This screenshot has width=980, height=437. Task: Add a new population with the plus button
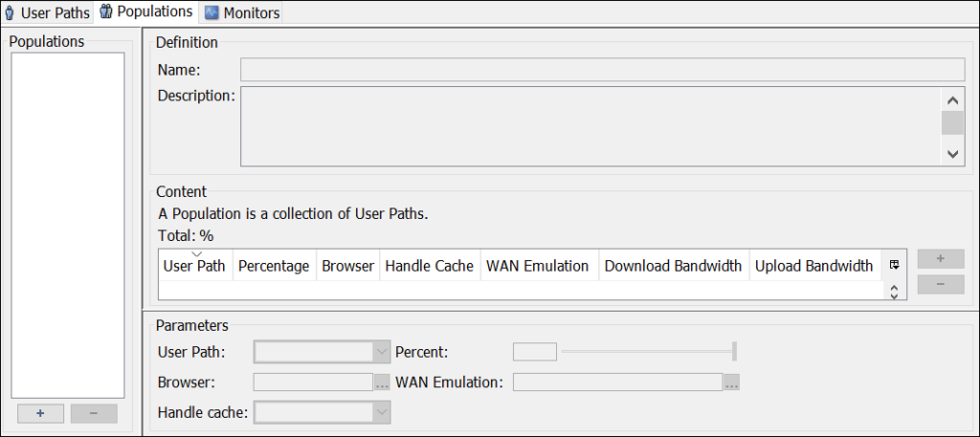point(40,413)
